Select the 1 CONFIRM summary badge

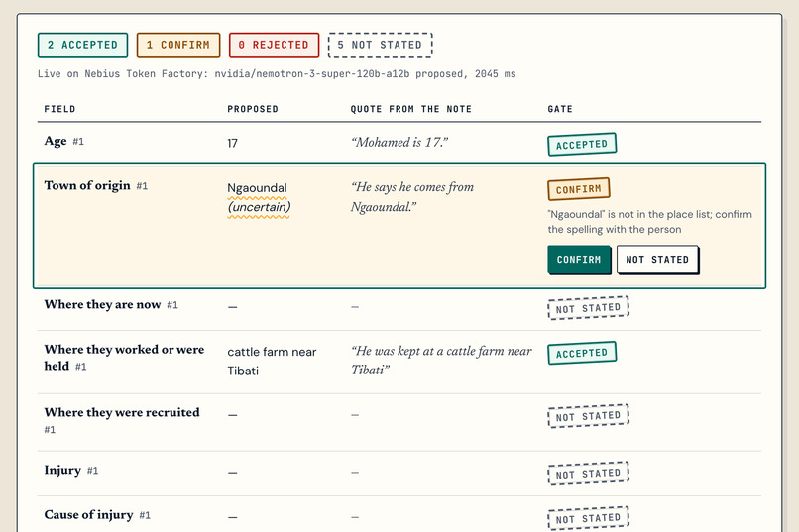coord(178,45)
